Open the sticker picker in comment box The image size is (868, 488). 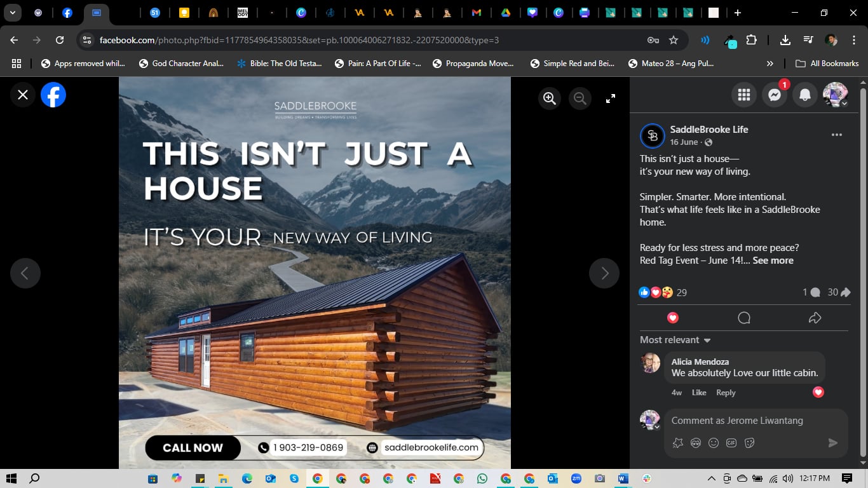(x=749, y=443)
